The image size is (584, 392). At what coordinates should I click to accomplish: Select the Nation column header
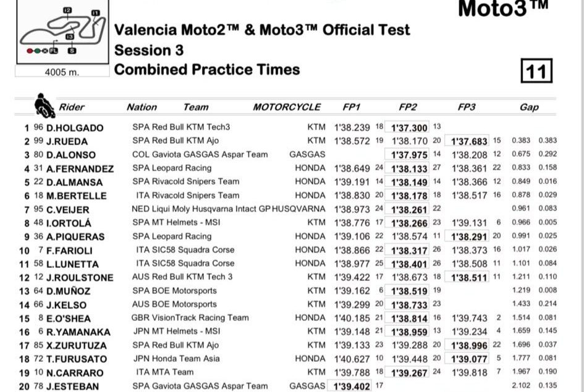[142, 107]
